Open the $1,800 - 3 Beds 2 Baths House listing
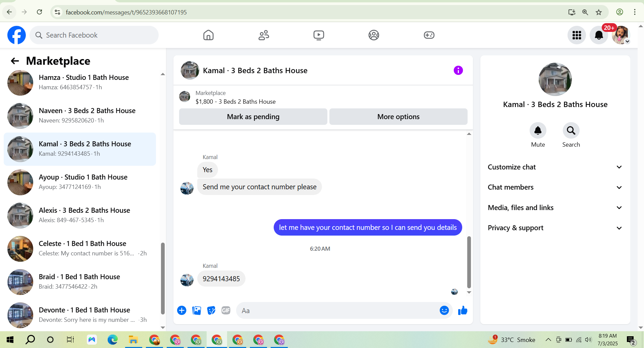 [x=235, y=102]
